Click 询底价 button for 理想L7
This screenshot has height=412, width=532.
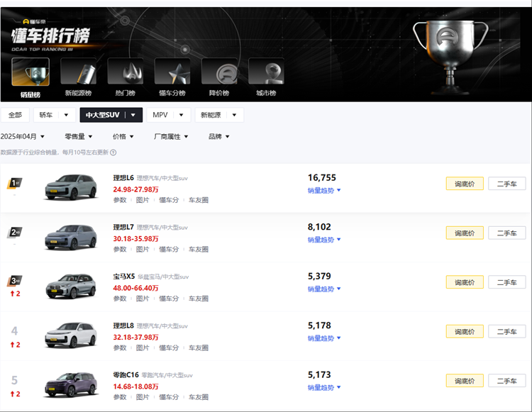coord(465,233)
